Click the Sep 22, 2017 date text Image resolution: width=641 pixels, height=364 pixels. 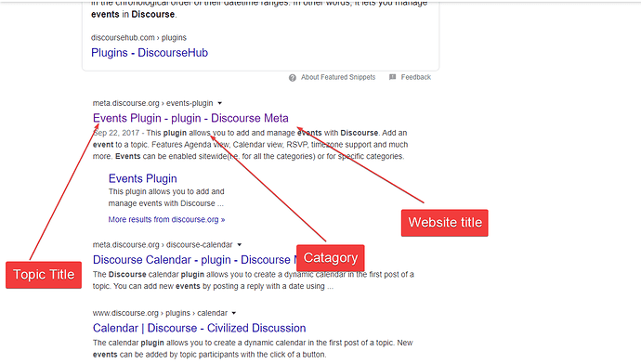point(116,133)
